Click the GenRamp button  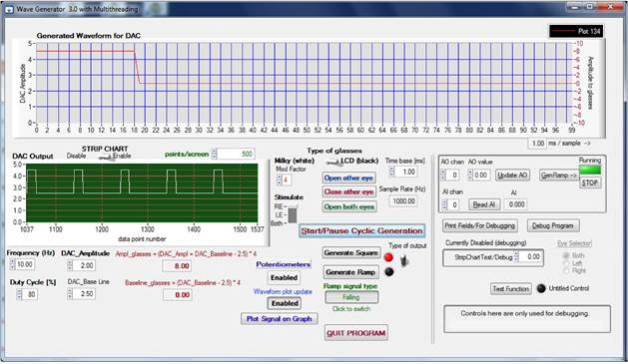pyautogui.click(x=558, y=176)
